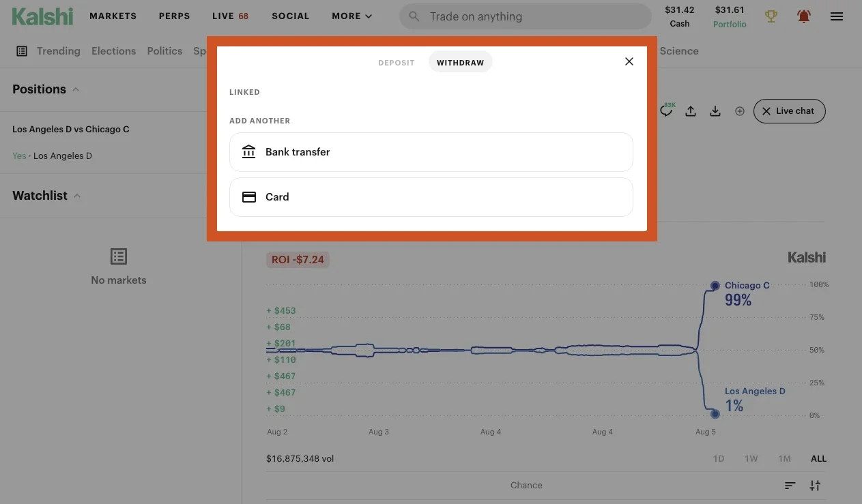Click the 'Yes · Los Angeles D' position line
This screenshot has height=504, width=862.
52,155
